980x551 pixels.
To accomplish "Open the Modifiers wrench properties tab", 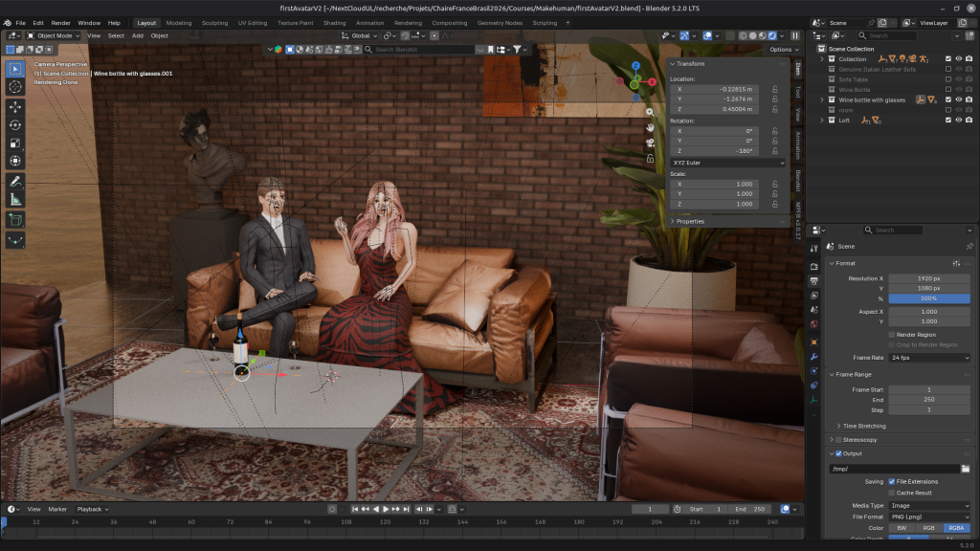I will pyautogui.click(x=813, y=357).
